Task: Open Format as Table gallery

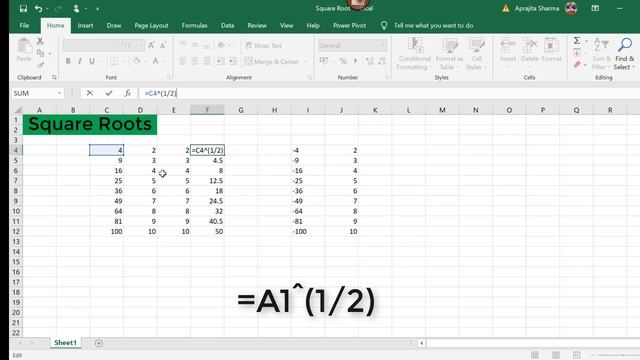Action: (449, 54)
